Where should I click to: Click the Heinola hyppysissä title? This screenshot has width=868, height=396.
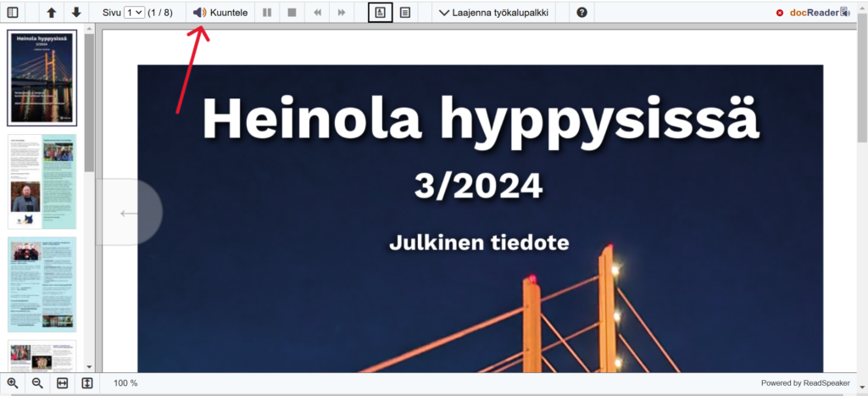(481, 122)
